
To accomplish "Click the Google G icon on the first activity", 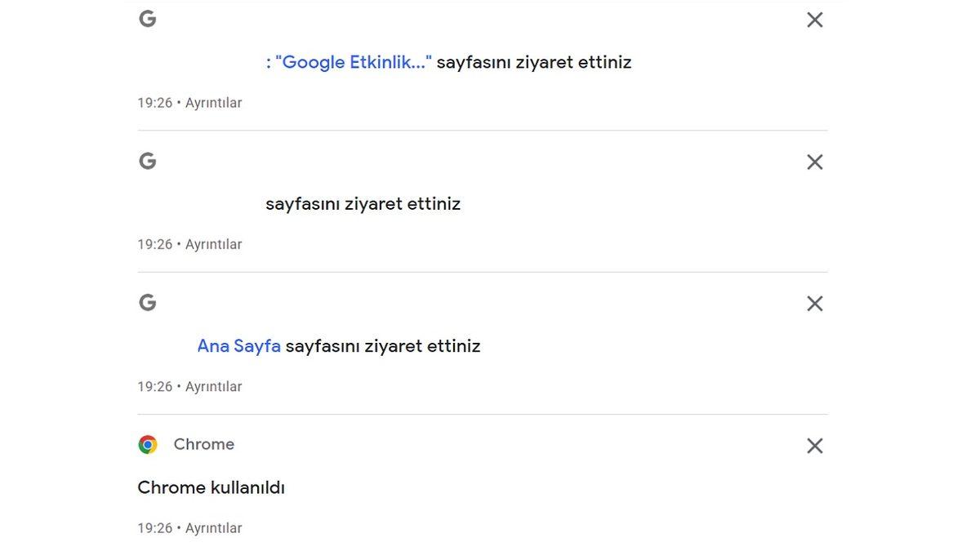I will [147, 18].
